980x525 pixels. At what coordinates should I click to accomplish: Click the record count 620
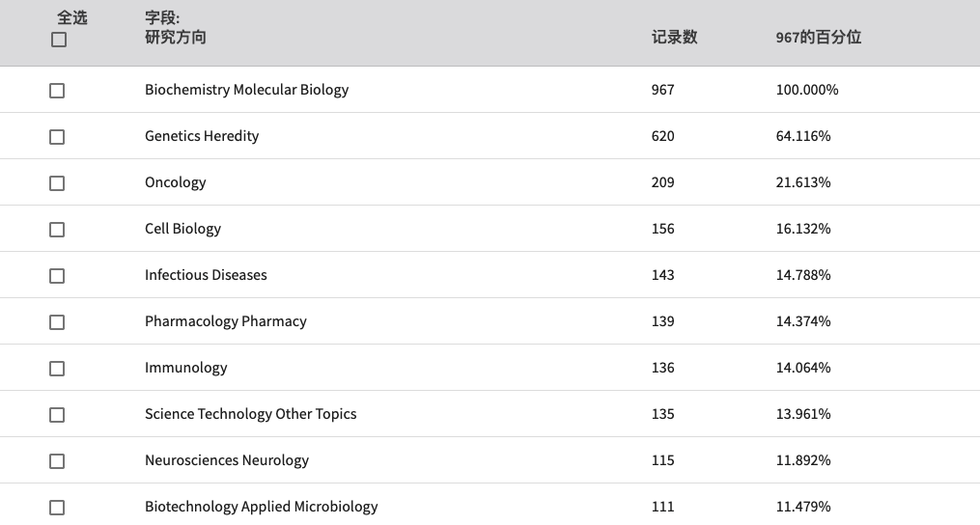coord(663,136)
